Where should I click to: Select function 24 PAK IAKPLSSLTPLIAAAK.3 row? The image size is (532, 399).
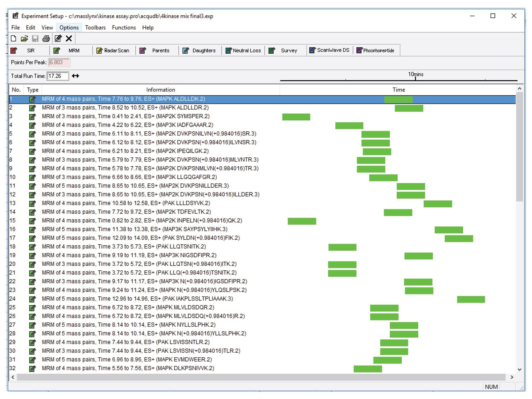point(262,299)
